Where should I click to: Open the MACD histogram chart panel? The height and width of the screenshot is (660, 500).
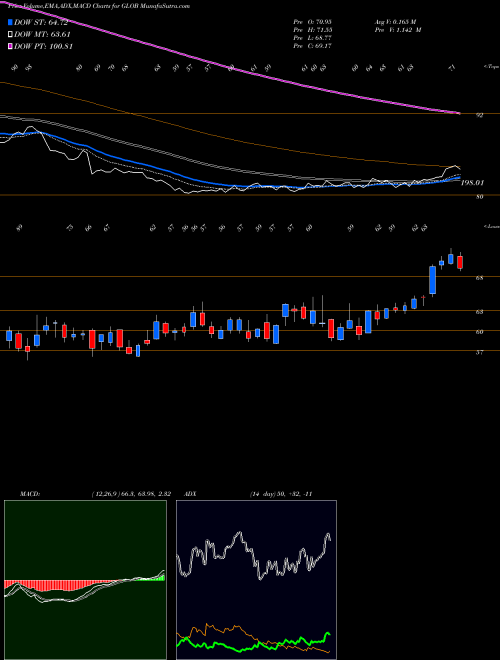85,580
